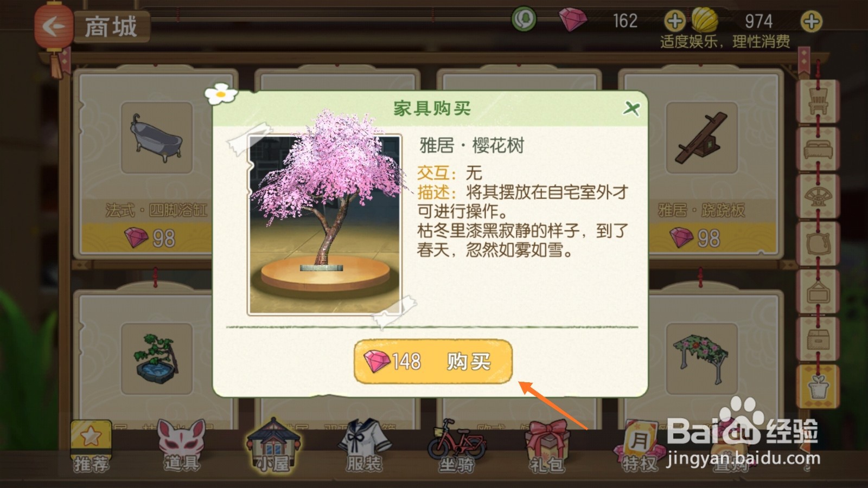Buy the cherry tree for 148 gems
Viewport: 868px width, 488px height.
433,362
